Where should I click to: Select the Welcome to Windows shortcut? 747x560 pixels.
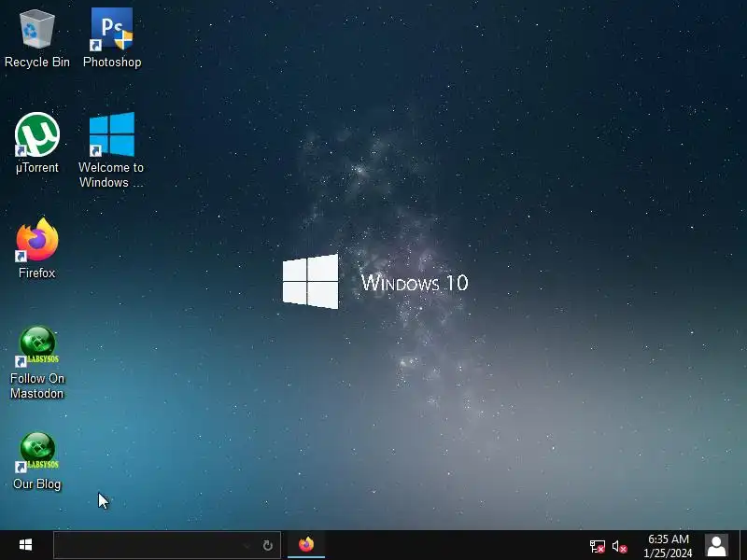point(111,150)
